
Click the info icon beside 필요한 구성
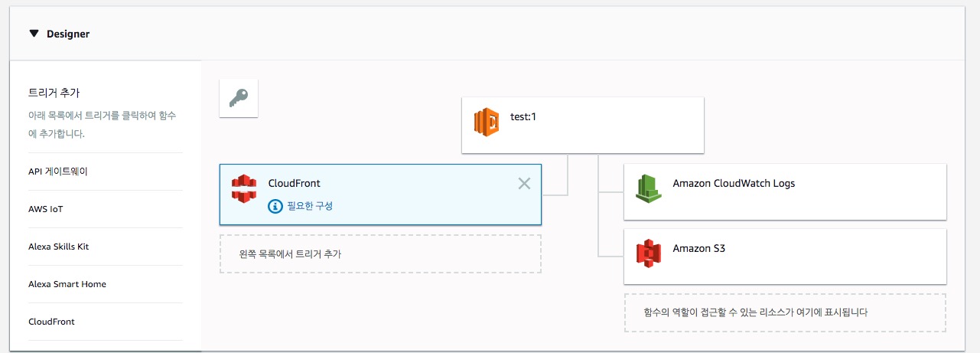tap(275, 206)
